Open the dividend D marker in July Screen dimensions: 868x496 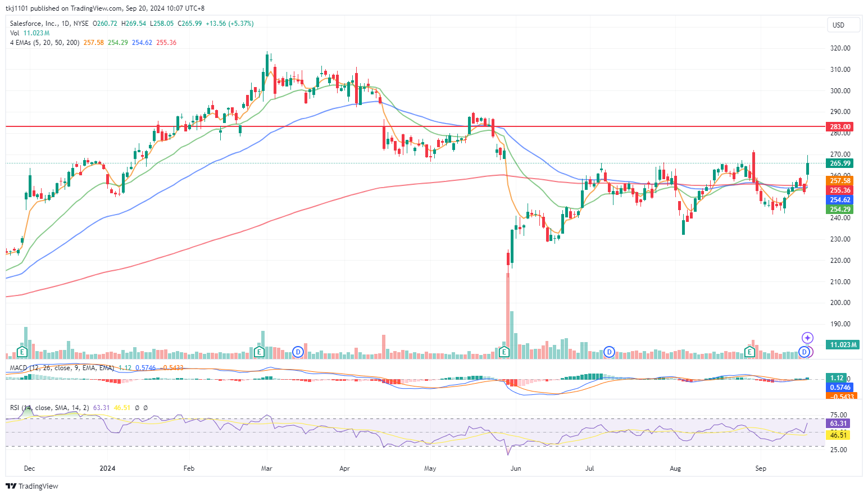(609, 352)
